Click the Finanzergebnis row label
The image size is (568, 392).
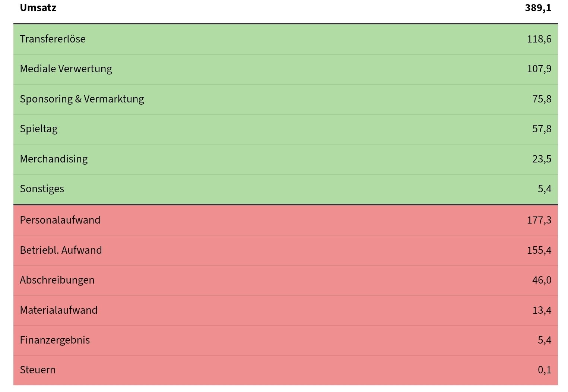(x=55, y=340)
